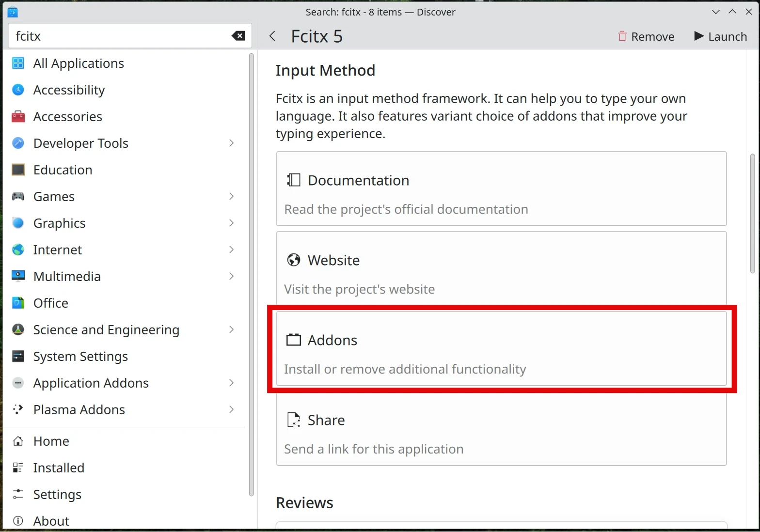
Task: Open Addons to install additional functionality
Action: (501, 348)
